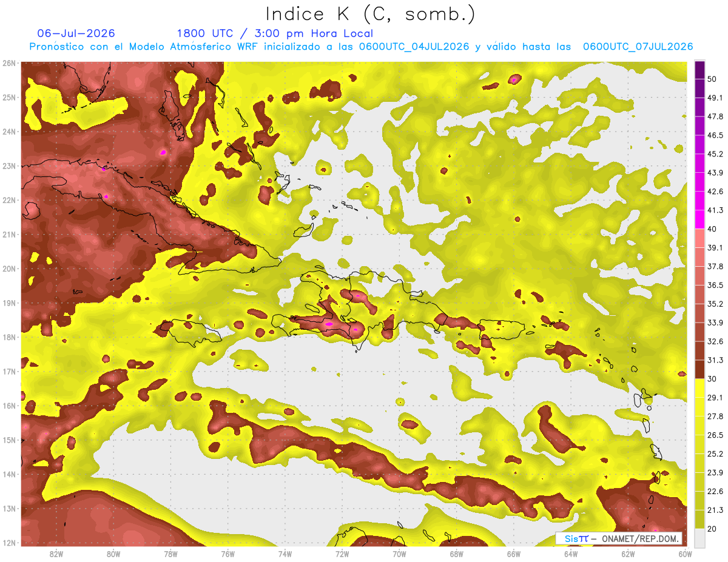Click the "74W" longitude label
The width and height of the screenshot is (728, 562).
click(285, 554)
